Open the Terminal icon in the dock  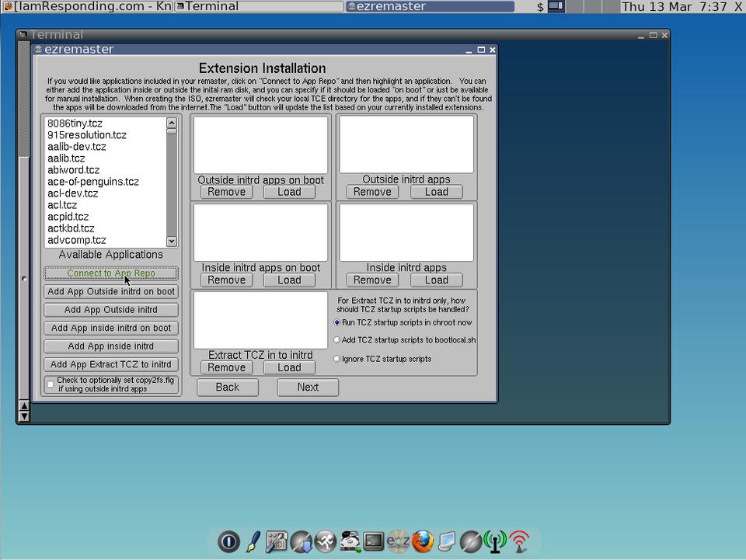(374, 541)
